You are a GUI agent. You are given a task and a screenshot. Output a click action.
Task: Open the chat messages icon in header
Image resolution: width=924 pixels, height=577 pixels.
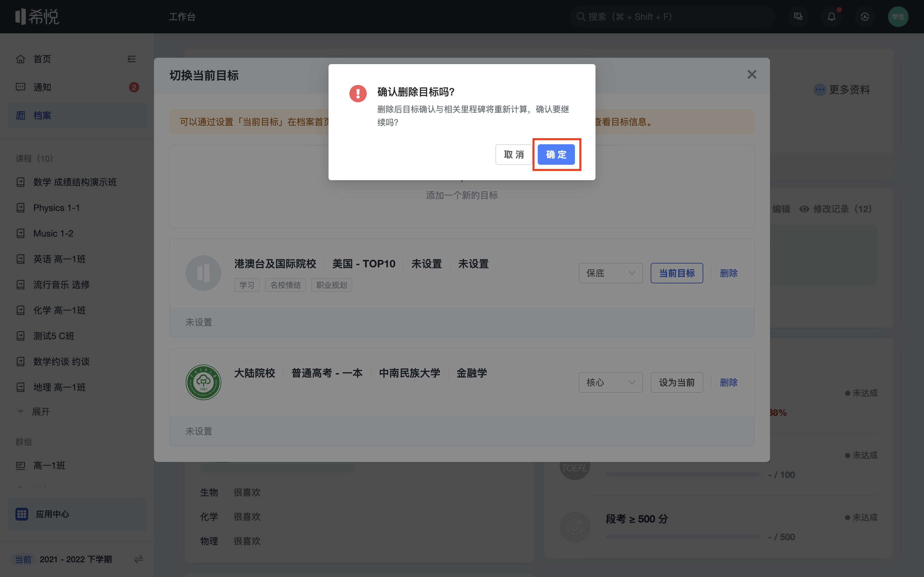coord(798,17)
